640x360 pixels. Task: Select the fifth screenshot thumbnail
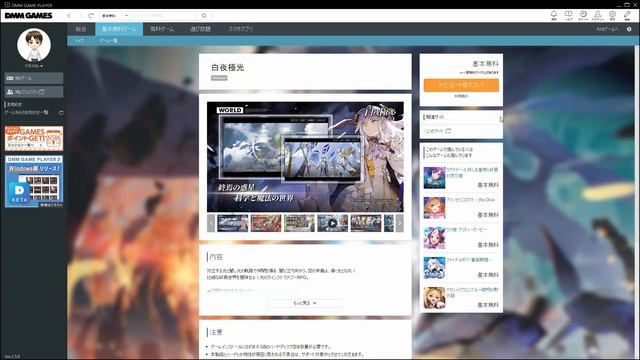coord(366,223)
